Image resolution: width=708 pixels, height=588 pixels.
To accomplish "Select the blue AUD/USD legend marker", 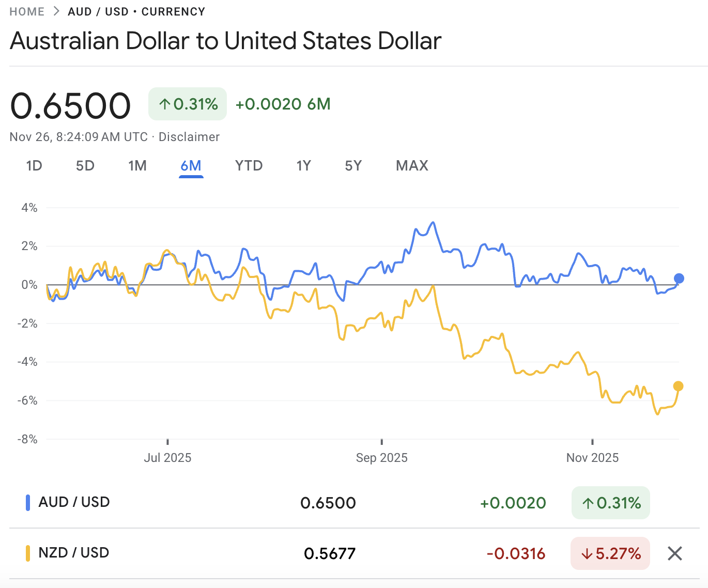I will point(28,502).
